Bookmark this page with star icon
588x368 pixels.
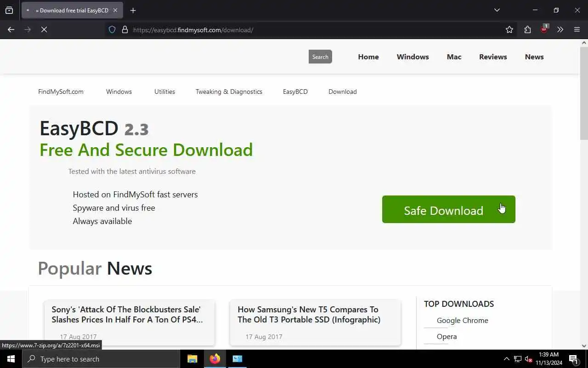point(509,29)
